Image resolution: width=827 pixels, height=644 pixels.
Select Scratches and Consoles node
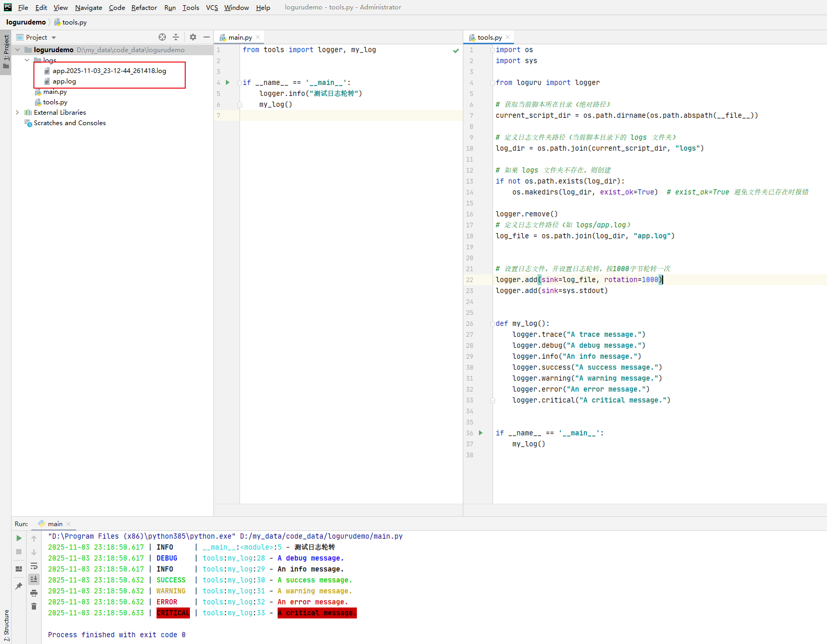tap(69, 123)
